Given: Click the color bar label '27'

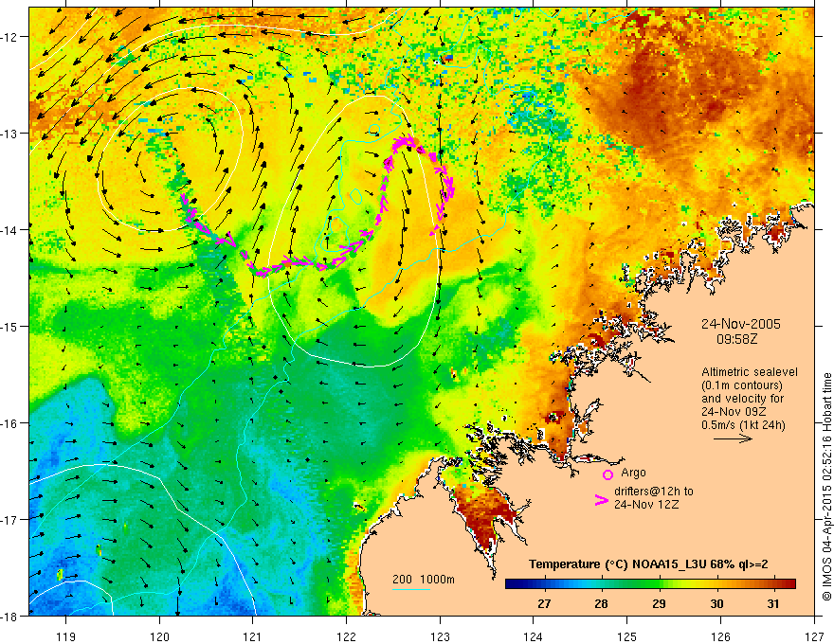Looking at the screenshot, I should coord(544,603).
